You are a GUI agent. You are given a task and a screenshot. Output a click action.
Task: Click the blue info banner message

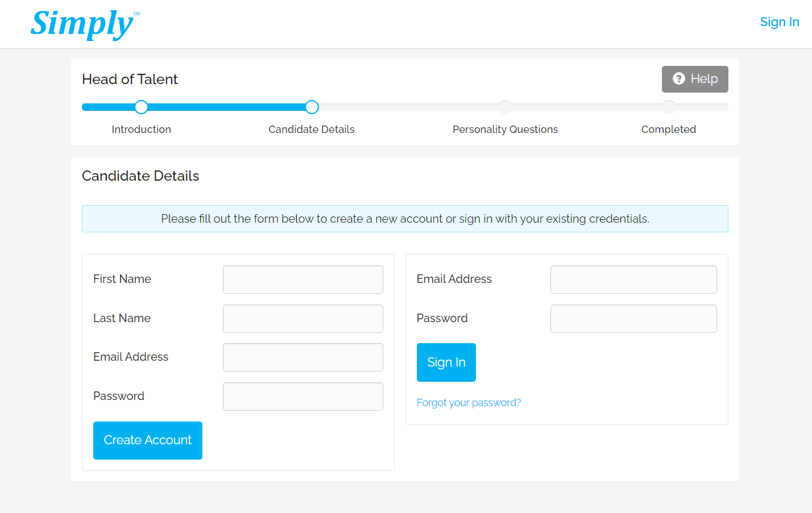tap(405, 219)
